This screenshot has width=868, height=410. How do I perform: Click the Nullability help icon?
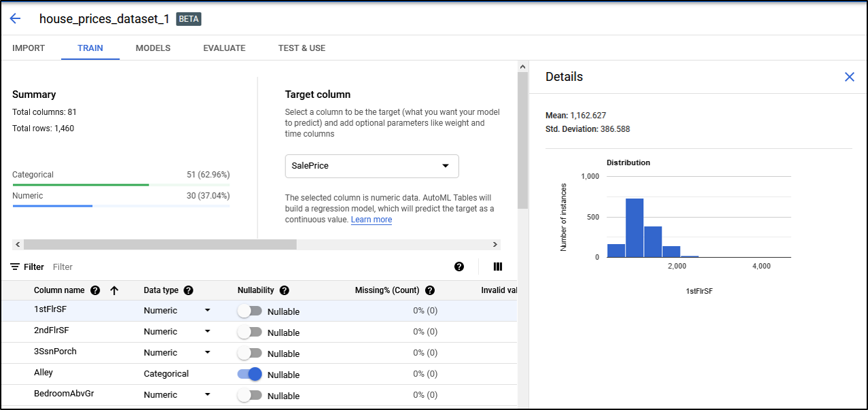pos(284,290)
